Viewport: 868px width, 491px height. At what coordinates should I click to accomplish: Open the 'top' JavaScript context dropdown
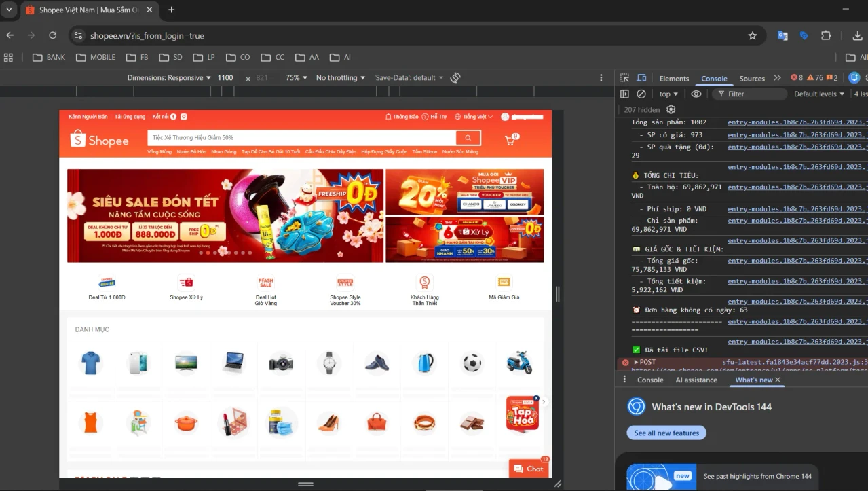pyautogui.click(x=668, y=94)
